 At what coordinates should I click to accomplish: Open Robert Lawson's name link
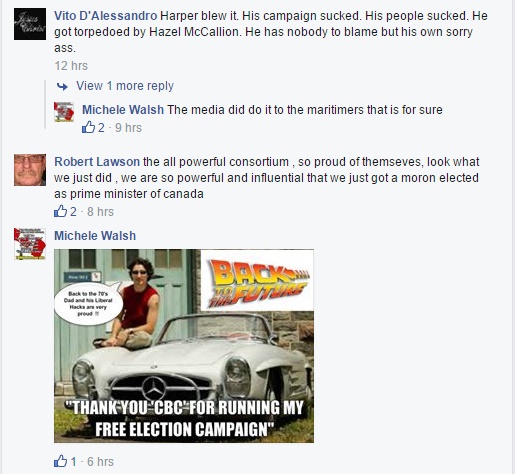(x=97, y=162)
